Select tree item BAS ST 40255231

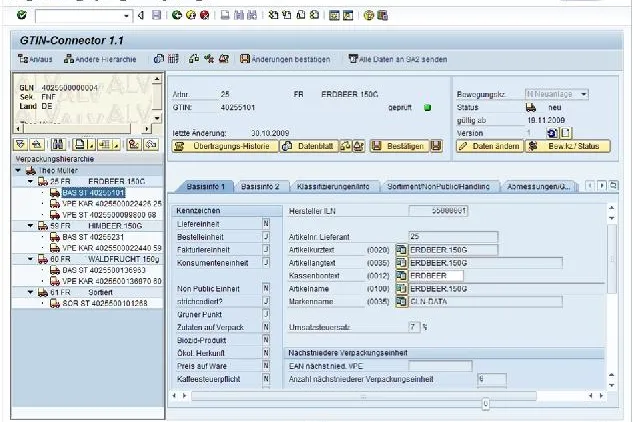click(93, 237)
